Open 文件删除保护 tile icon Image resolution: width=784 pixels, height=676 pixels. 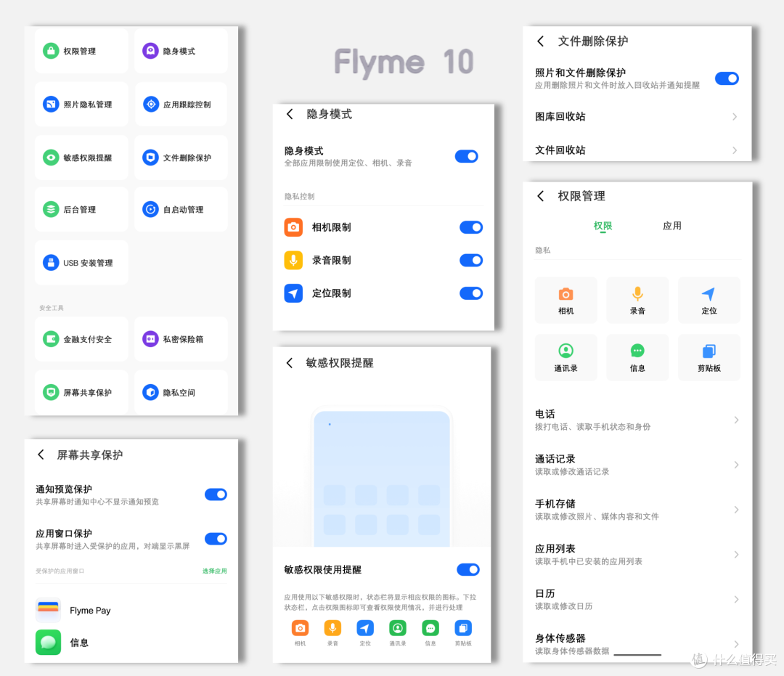pos(150,158)
